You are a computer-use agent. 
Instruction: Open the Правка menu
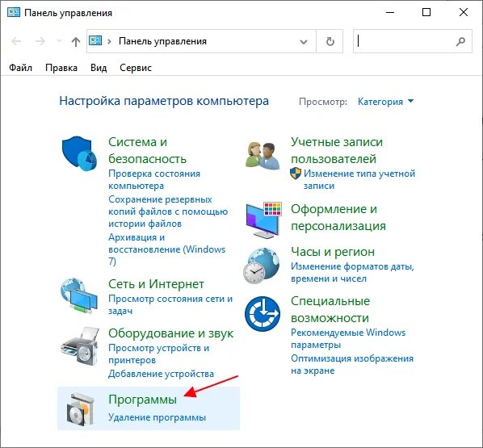[x=61, y=68]
